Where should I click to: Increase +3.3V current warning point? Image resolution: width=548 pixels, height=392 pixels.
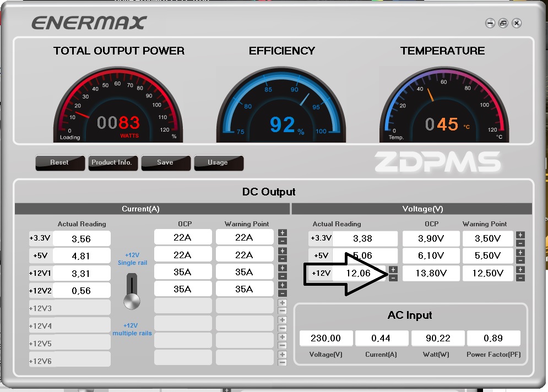click(283, 233)
